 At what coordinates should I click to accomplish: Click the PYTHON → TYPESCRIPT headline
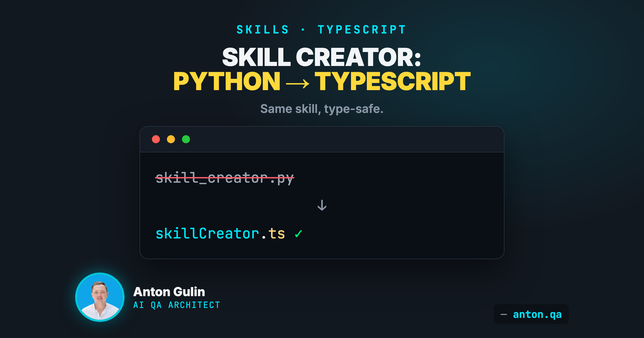(x=322, y=82)
